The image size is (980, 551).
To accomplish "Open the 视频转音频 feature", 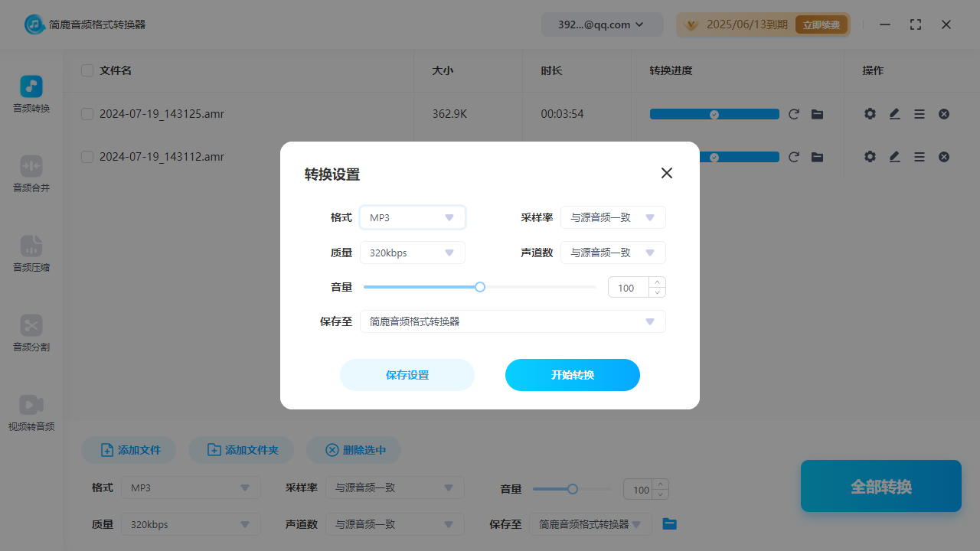I will 31,414.
